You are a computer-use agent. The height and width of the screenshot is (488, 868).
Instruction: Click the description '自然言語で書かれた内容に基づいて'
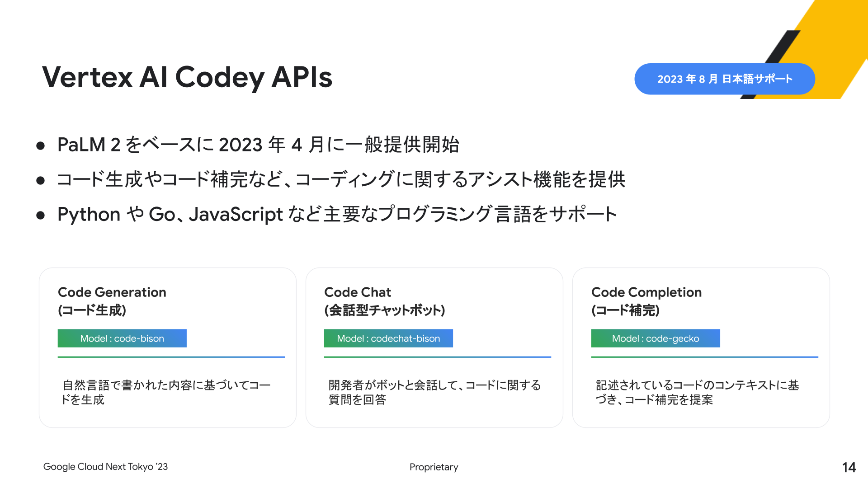[x=166, y=392]
